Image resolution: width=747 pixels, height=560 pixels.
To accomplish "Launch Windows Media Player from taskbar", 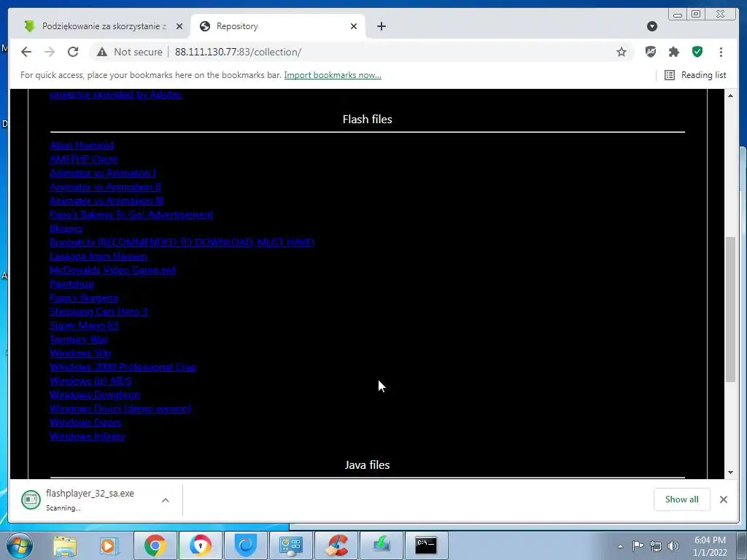I will pyautogui.click(x=109, y=545).
